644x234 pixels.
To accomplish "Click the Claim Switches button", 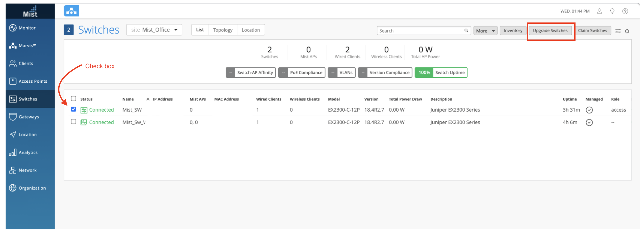I will point(593,30).
